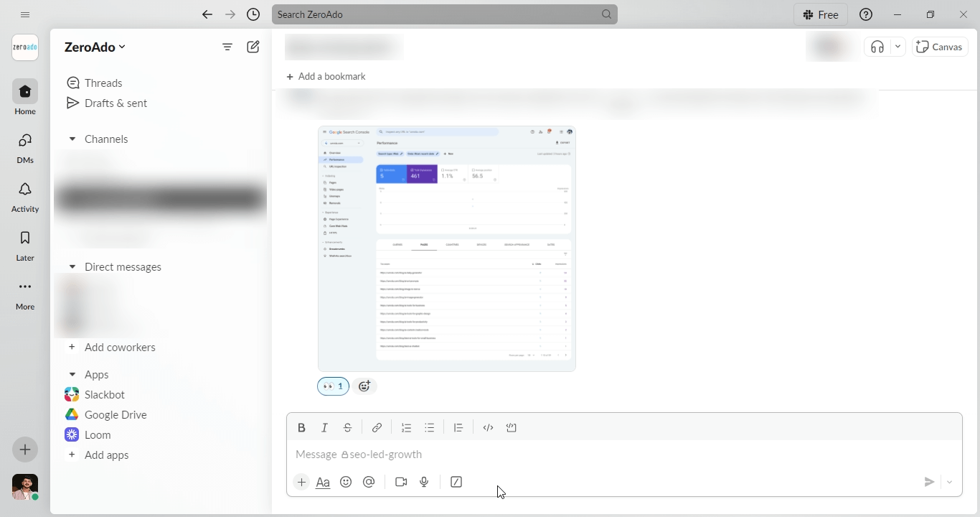The height and width of the screenshot is (517, 980).
Task: Toggle inline code formatting
Action: [x=488, y=427]
